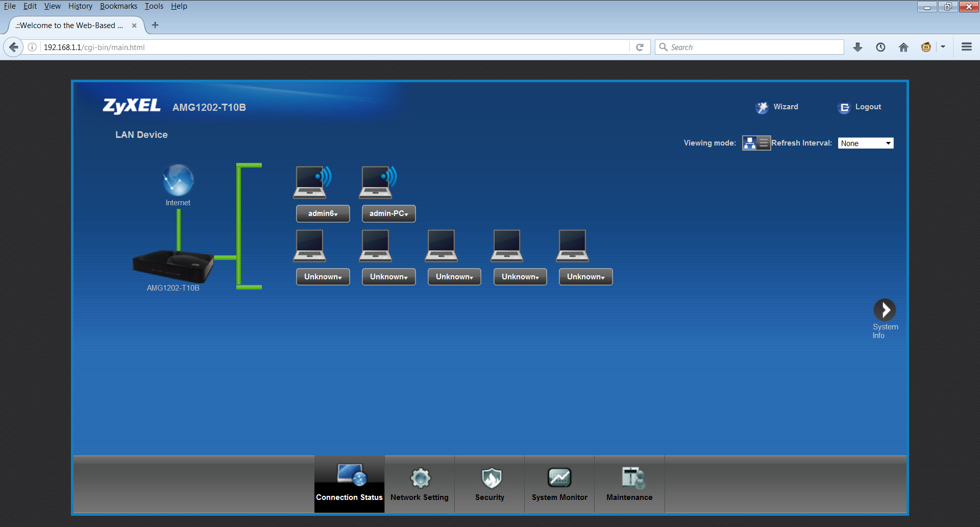Open the Network Setting section

(x=420, y=484)
